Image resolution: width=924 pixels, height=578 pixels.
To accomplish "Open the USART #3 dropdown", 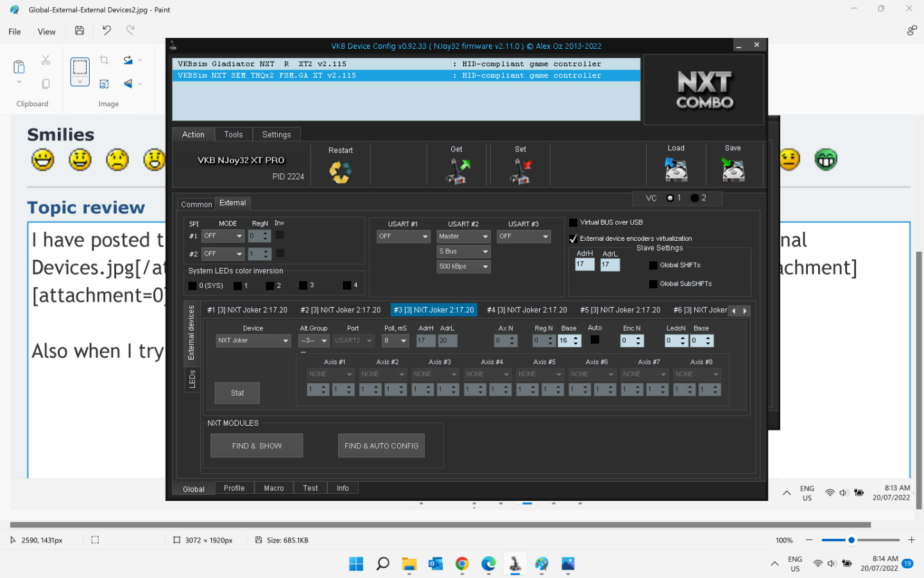I will [x=524, y=236].
